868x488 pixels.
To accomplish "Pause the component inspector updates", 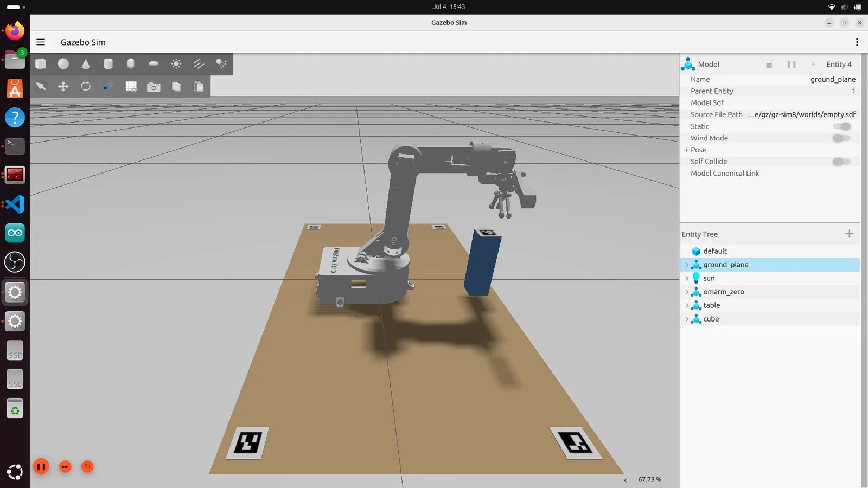I will click(x=792, y=65).
